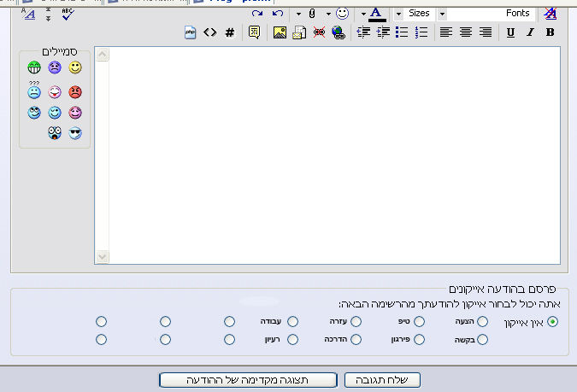Image resolution: width=577 pixels, height=392 pixels.
Task: Align text left in the editor
Action: click(446, 32)
